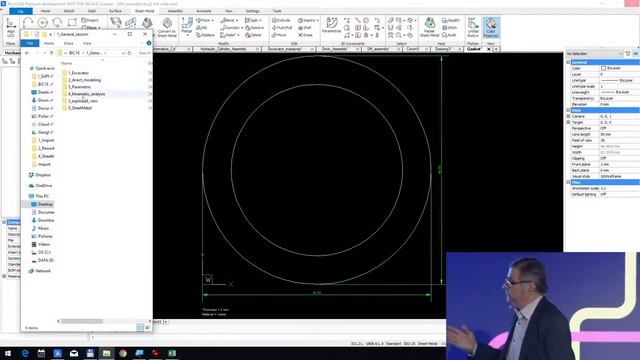Collapse the Misc section in Properties panel
640x360 pixels.
(568, 182)
